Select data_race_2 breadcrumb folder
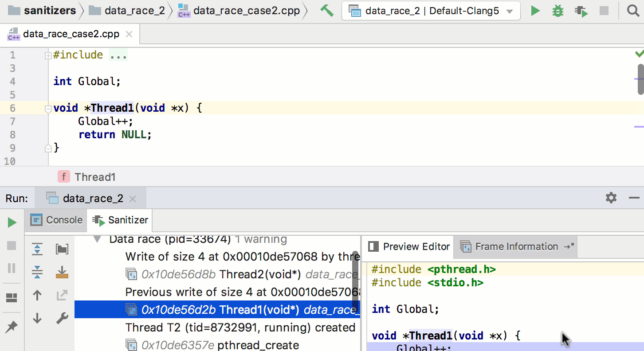The image size is (644, 351). tap(127, 11)
